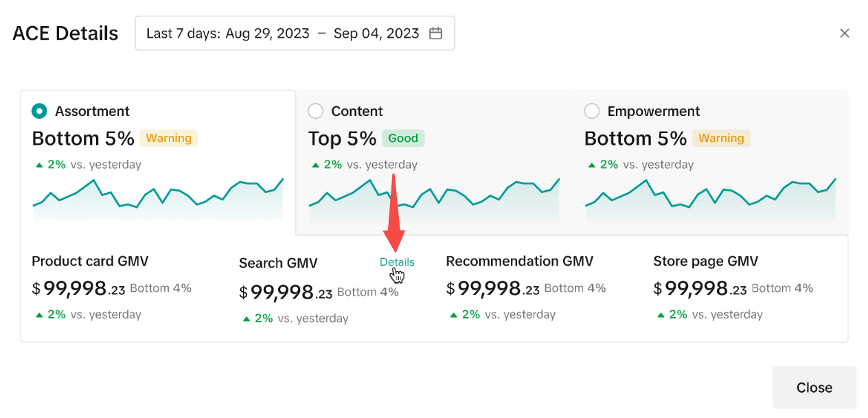
Task: Click the Product card GMV metric title
Action: (90, 261)
